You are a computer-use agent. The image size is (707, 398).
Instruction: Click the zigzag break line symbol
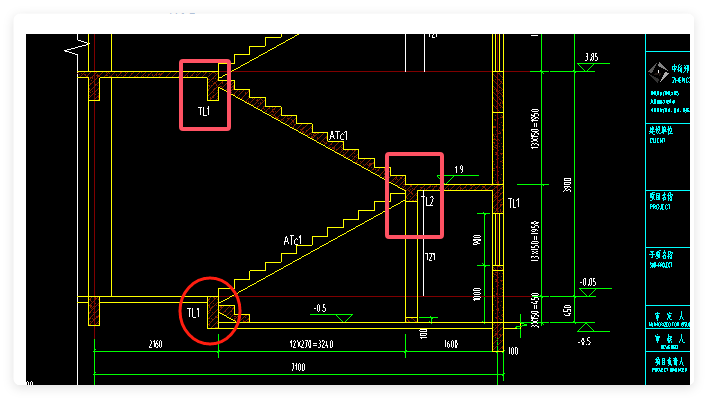tap(77, 46)
